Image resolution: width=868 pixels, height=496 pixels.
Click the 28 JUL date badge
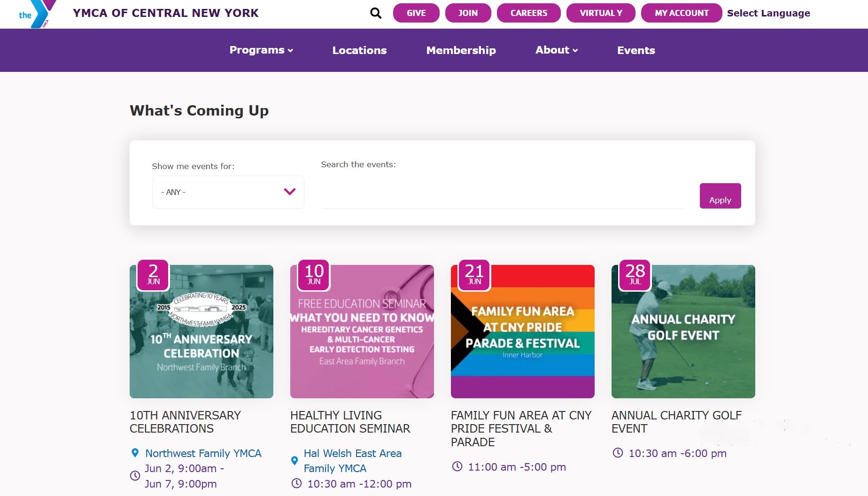pos(635,275)
